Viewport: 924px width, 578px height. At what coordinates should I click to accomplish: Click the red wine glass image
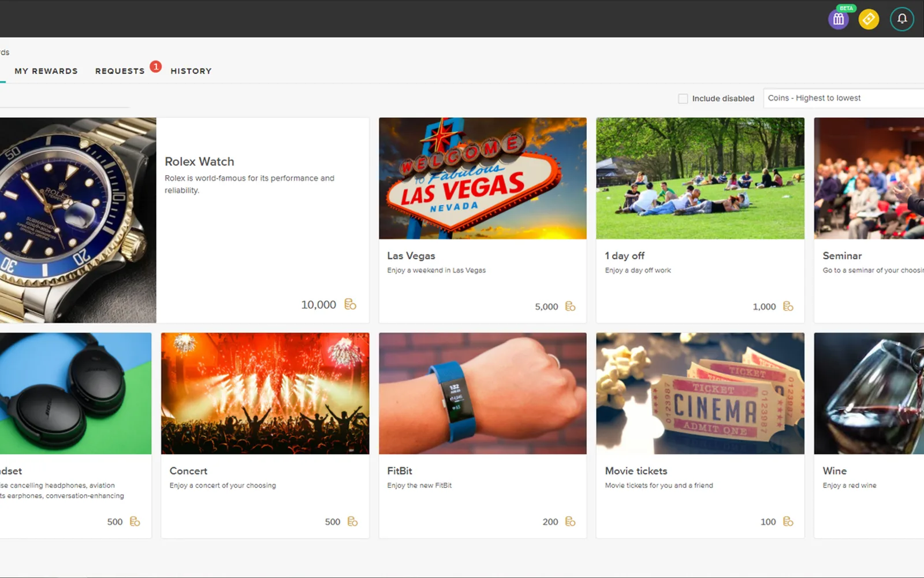tap(869, 394)
